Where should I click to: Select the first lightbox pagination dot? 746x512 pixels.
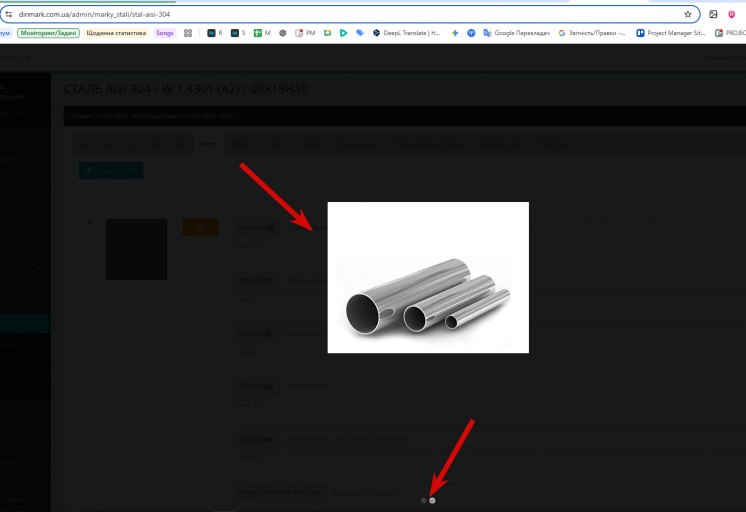[423, 500]
